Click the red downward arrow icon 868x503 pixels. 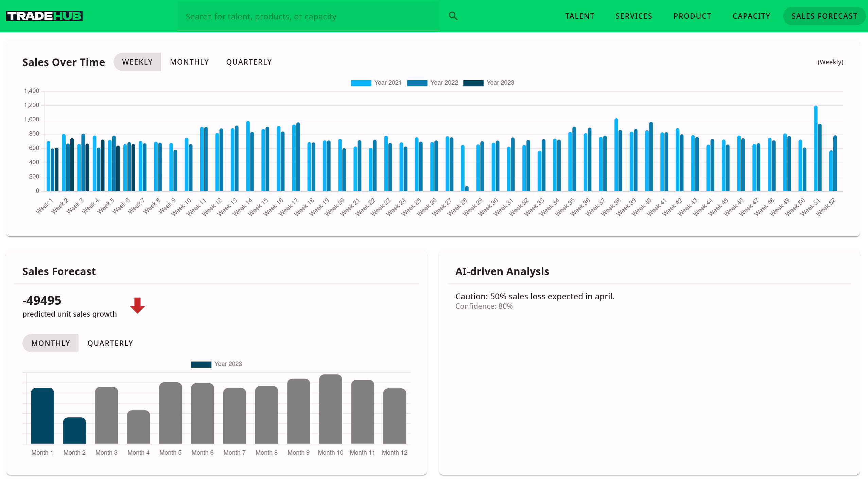tap(137, 305)
